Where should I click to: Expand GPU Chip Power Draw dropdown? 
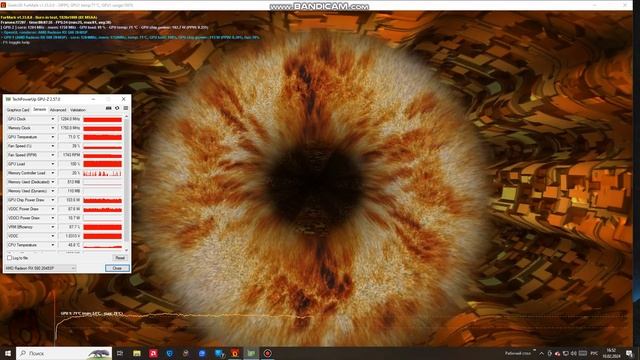click(x=53, y=200)
